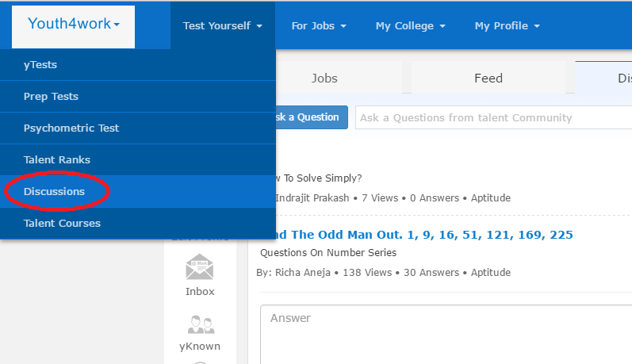632x364 pixels.
Task: Switch to the Feed tab
Action: [x=488, y=78]
